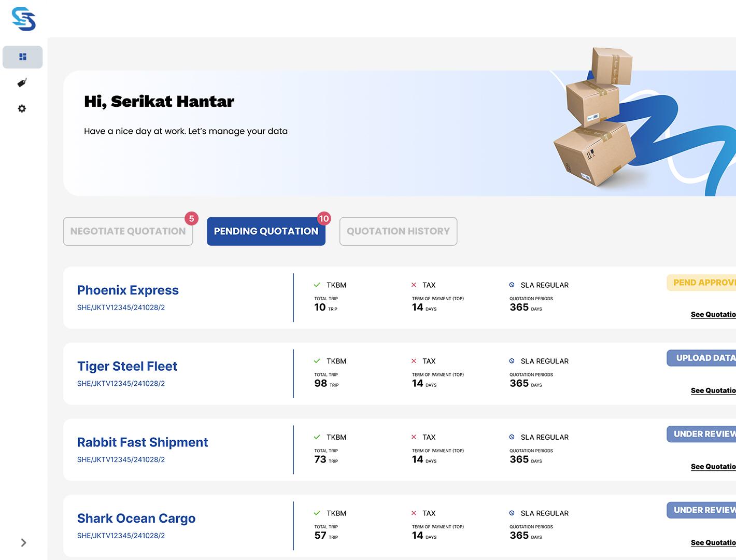
Task: Open the price tag icon in sidebar
Action: point(22,83)
